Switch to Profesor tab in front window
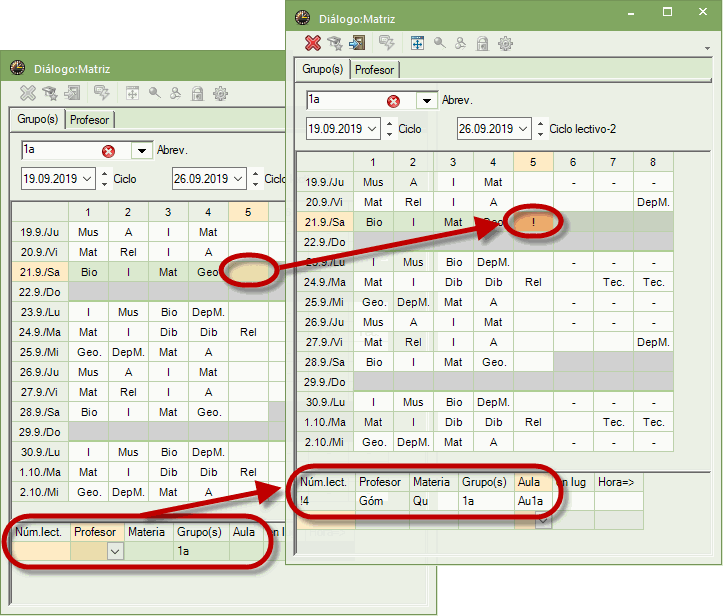This screenshot has height=616, width=723. tap(374, 70)
